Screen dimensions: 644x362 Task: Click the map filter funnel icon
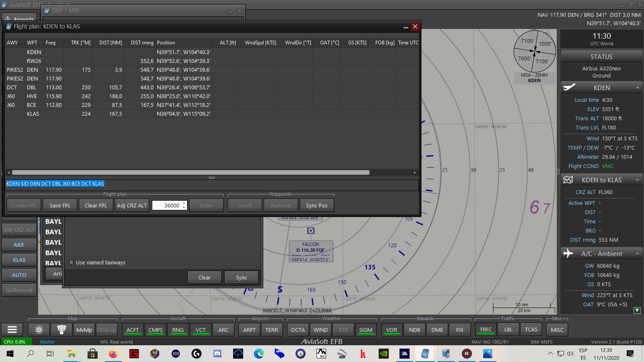[x=62, y=330]
